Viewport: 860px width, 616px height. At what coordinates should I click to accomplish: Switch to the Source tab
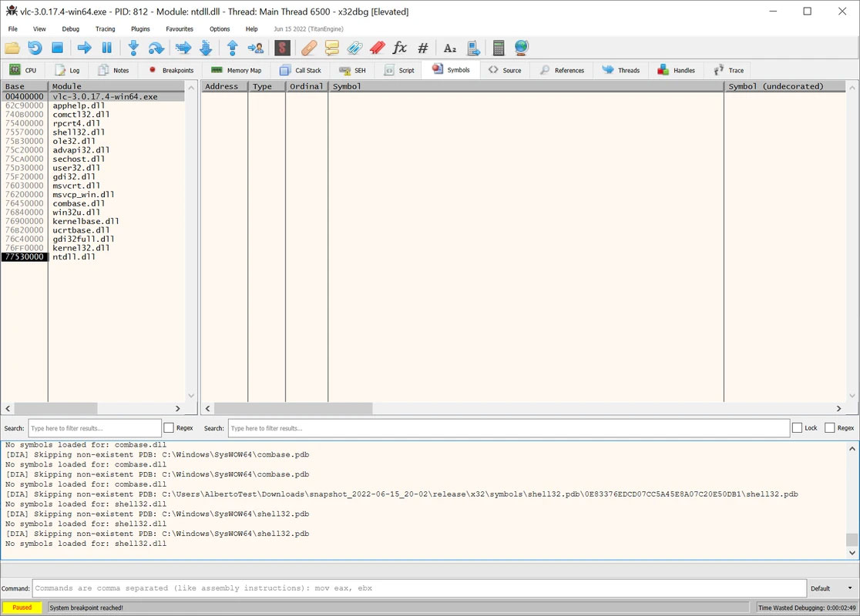pos(505,70)
